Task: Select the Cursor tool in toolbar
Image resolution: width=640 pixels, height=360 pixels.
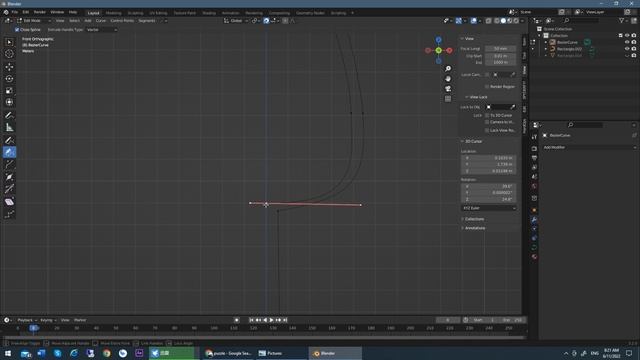Action: pyautogui.click(x=9, y=54)
